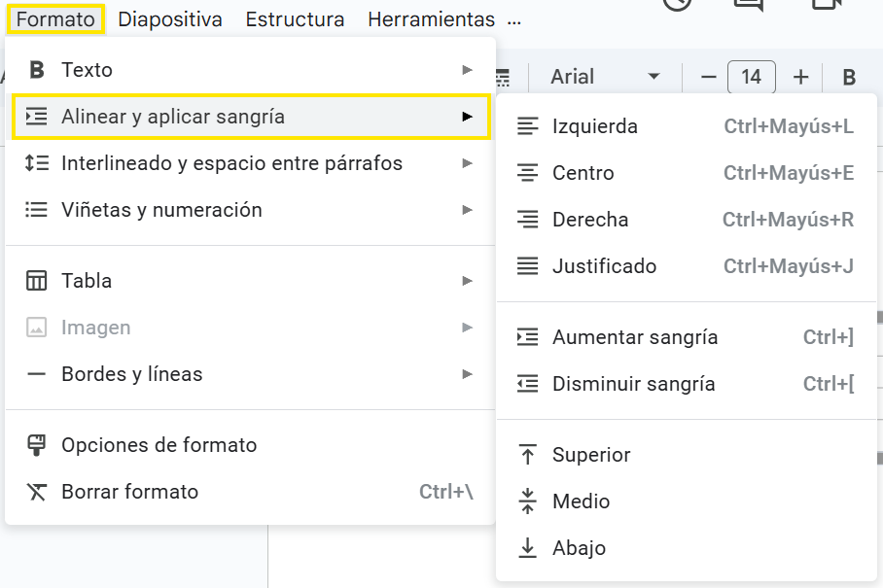The height and width of the screenshot is (588, 883).
Task: Click the font size field showing 14
Action: pyautogui.click(x=751, y=77)
